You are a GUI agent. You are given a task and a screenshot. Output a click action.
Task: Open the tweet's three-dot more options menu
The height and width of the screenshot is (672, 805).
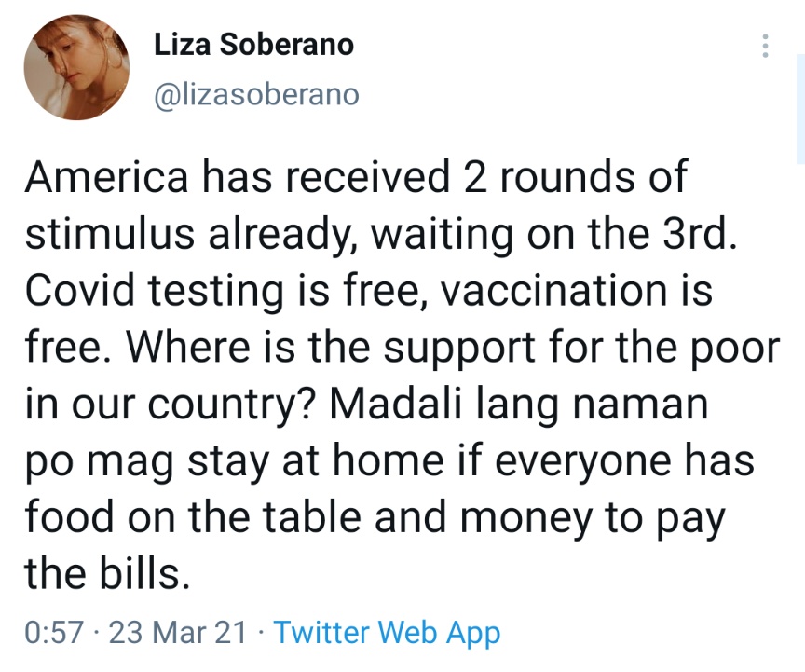click(765, 47)
